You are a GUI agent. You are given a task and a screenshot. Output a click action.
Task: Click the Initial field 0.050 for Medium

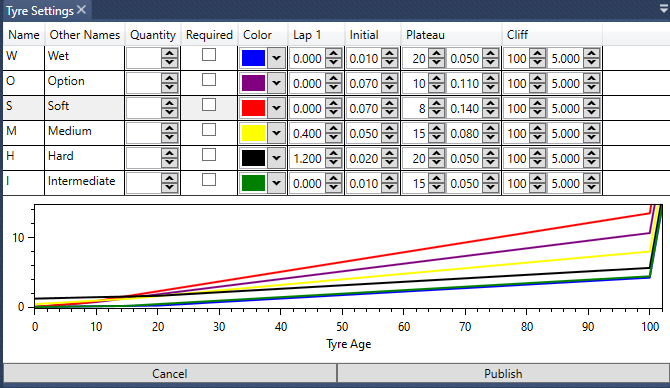point(364,133)
